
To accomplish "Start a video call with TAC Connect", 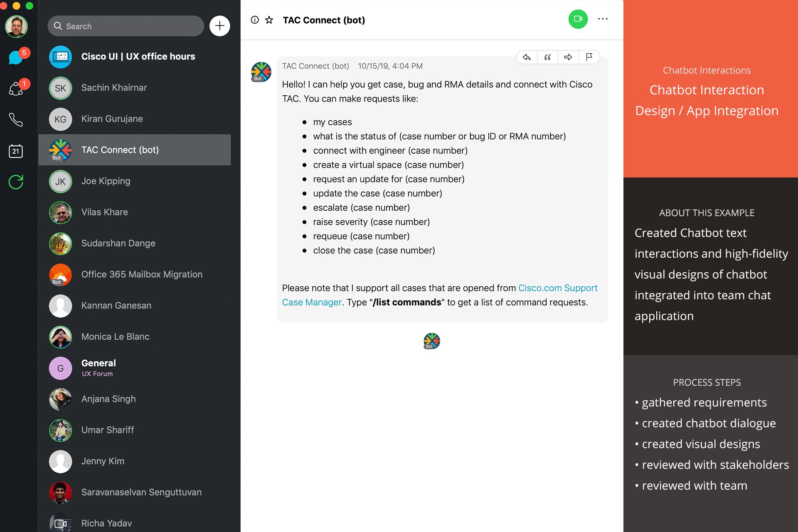I will pos(578,19).
